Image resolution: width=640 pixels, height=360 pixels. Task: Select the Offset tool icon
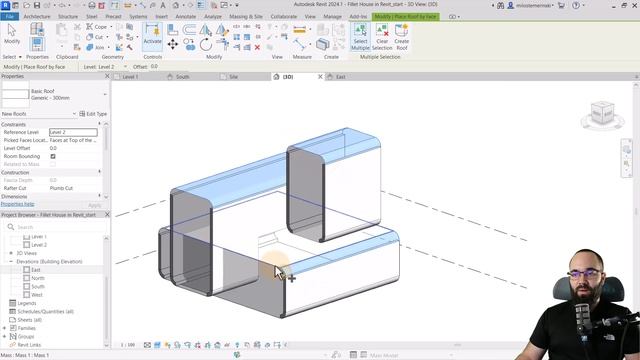coord(189,29)
